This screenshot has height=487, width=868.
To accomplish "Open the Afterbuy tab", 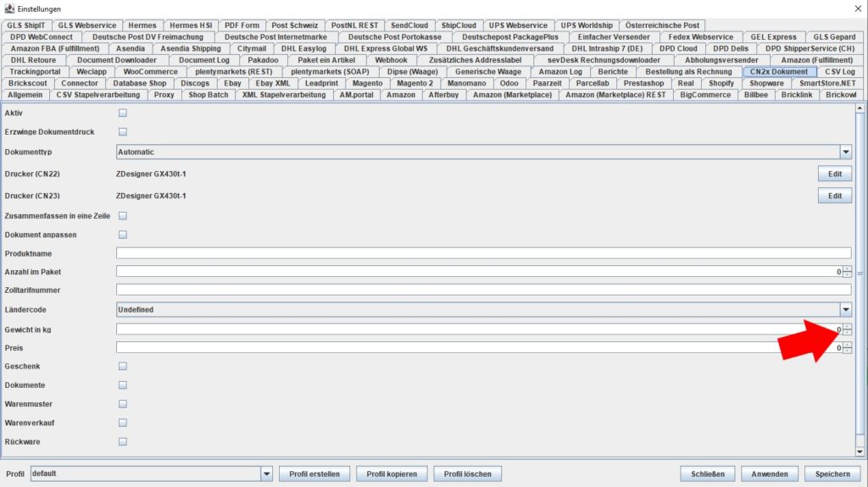I will point(443,95).
